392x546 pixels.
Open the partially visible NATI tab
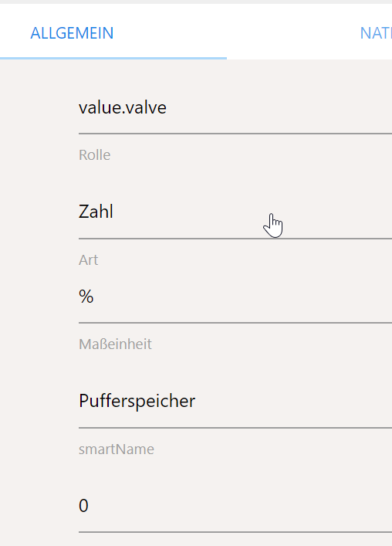point(376,33)
